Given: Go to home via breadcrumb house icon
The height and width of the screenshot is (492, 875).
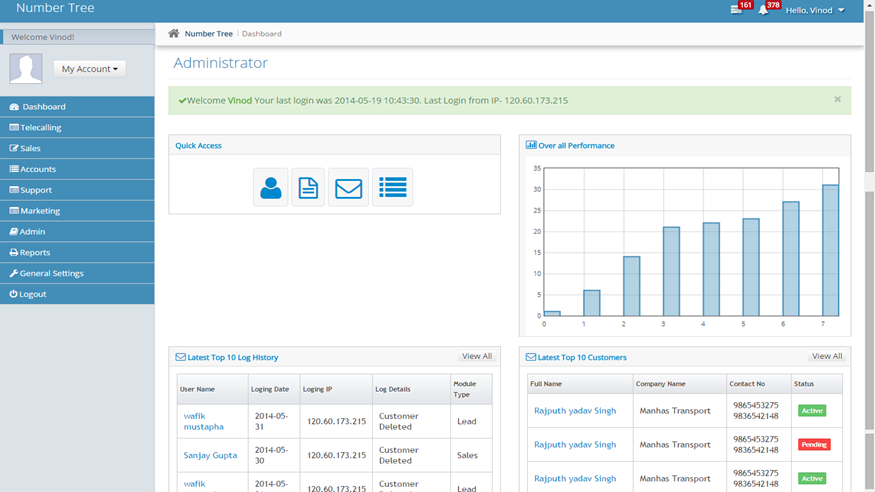Looking at the screenshot, I should 174,33.
